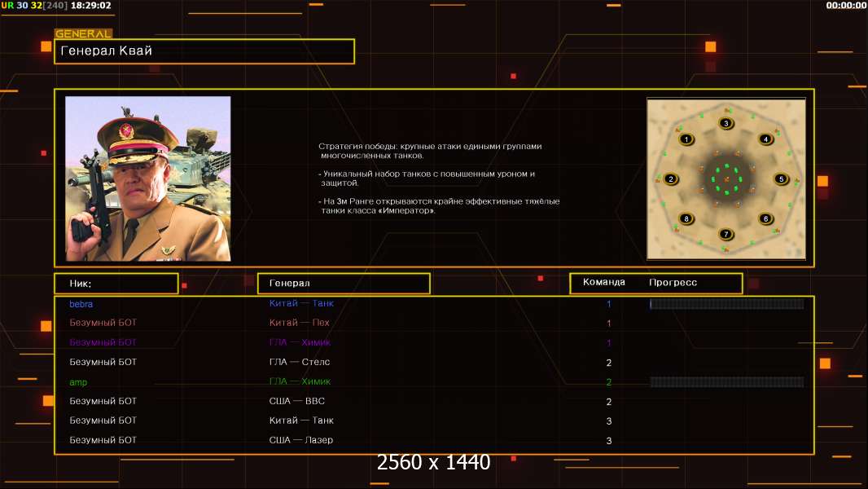The width and height of the screenshot is (868, 489).
Task: Click the player nickname amp
Action: (x=78, y=381)
